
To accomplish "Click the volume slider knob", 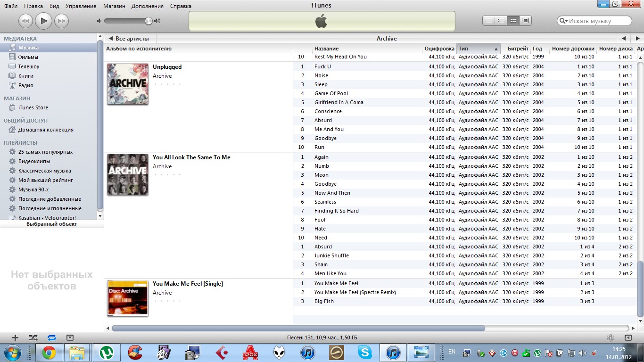I will point(149,21).
